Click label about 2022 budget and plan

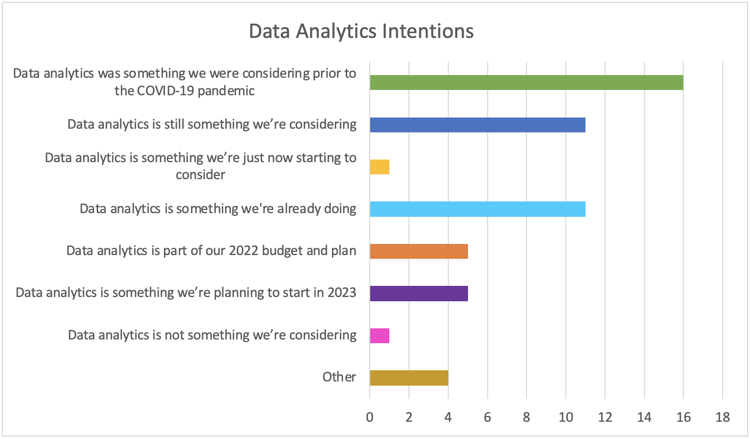click(x=211, y=251)
